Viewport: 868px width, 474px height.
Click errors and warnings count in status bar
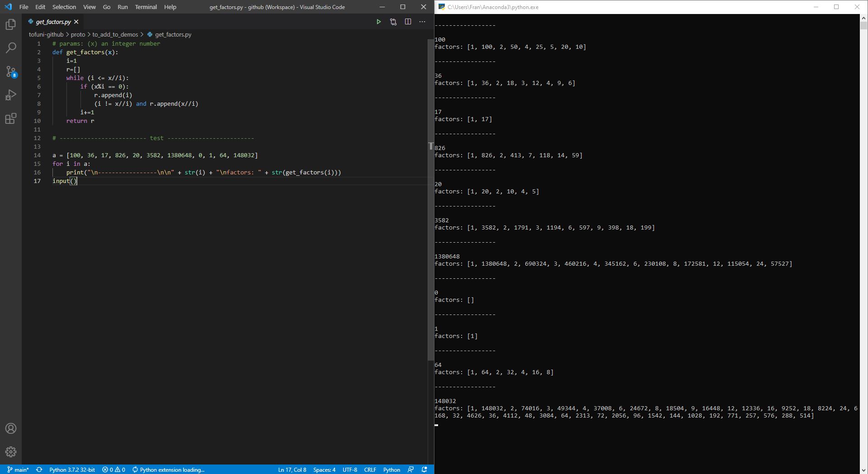point(113,469)
